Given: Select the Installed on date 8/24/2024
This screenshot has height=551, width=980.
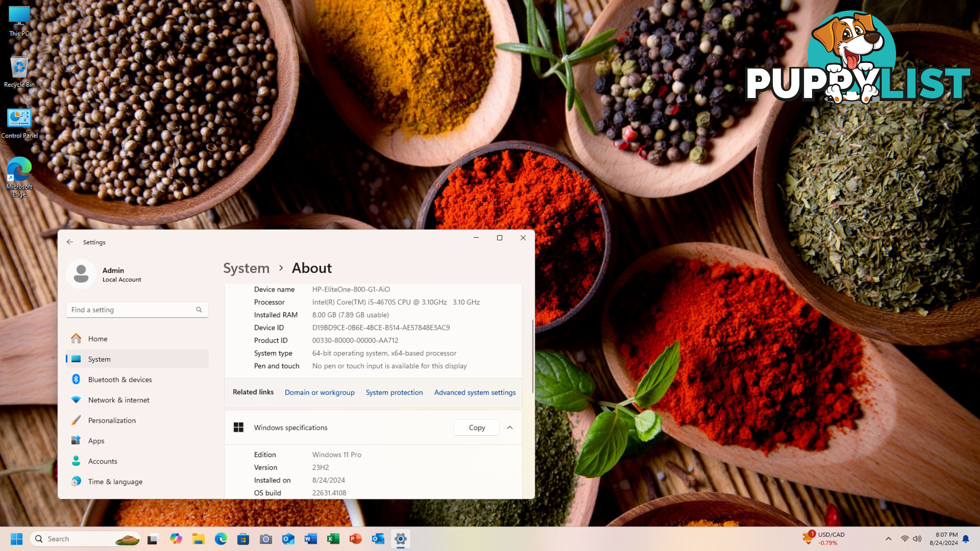Looking at the screenshot, I should click(328, 480).
